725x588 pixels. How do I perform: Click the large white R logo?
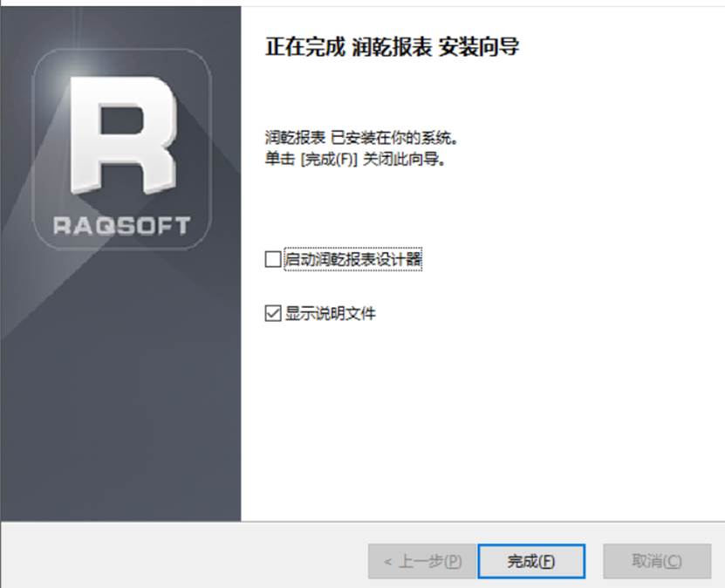tap(123, 134)
